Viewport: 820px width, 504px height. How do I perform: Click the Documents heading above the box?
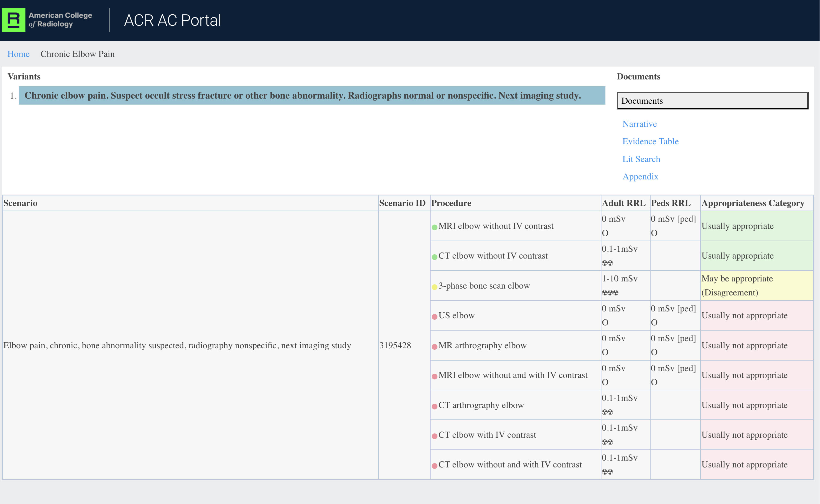pyautogui.click(x=638, y=76)
